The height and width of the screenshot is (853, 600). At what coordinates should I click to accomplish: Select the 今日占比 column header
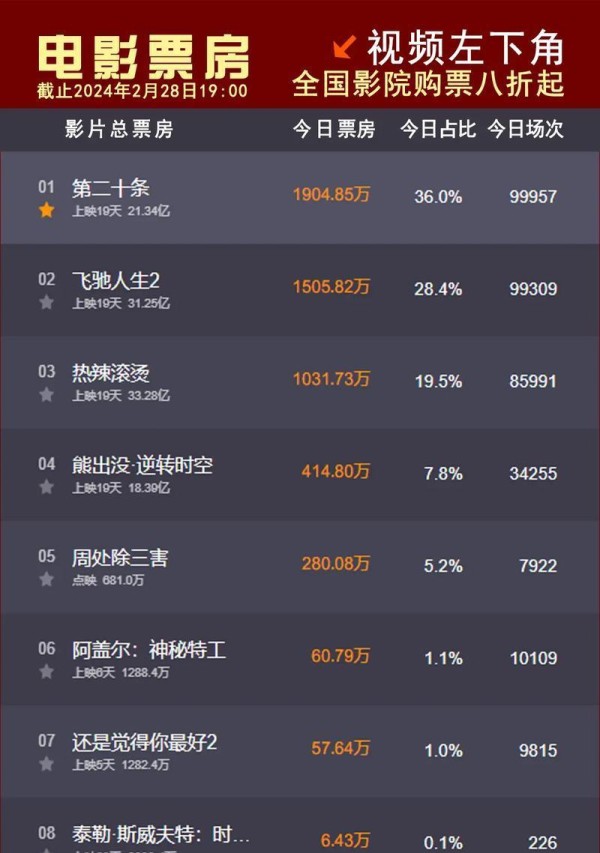(x=438, y=129)
